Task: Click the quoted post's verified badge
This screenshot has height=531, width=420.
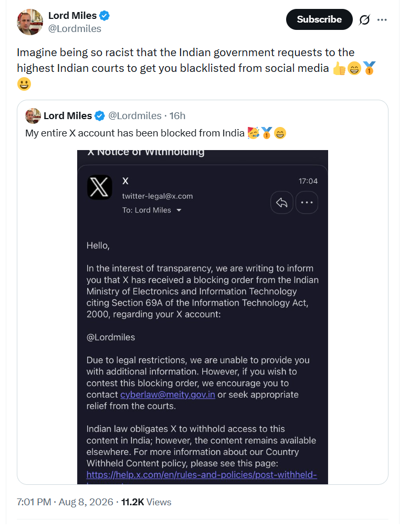Action: click(100, 116)
